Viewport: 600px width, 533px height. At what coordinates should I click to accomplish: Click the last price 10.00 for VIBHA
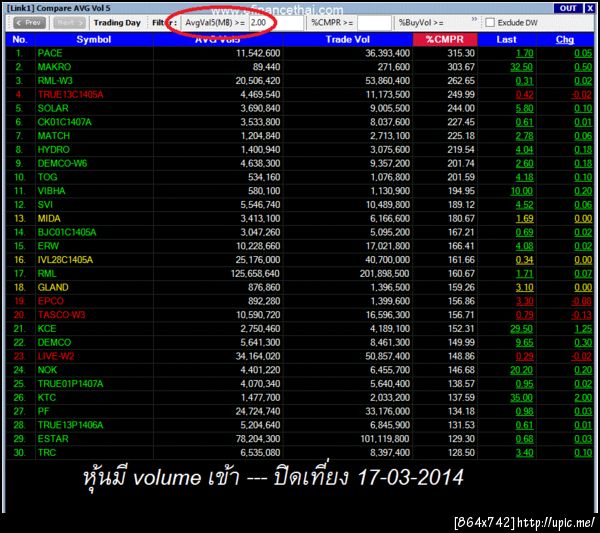pyautogui.click(x=522, y=191)
